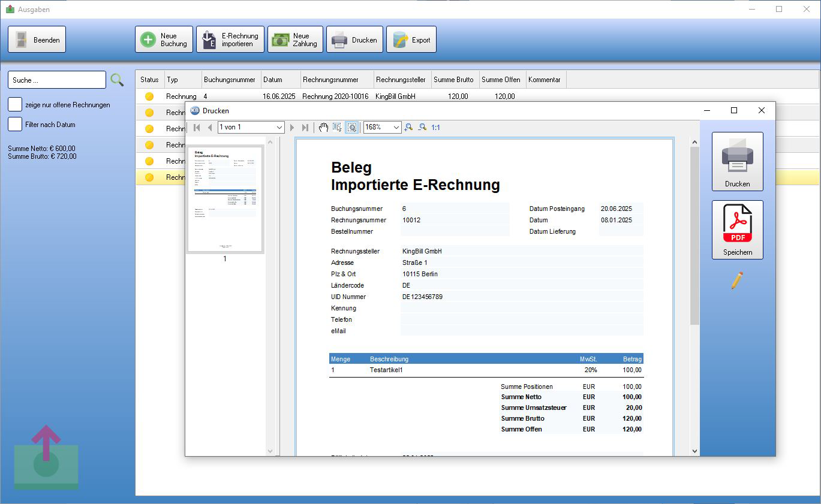Viewport: 821px width, 504px height.
Task: Sort by Summe Offen column header
Action: [502, 80]
